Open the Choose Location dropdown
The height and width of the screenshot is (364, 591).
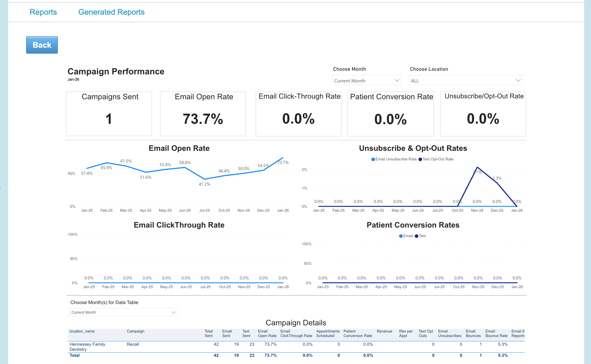[x=465, y=80]
